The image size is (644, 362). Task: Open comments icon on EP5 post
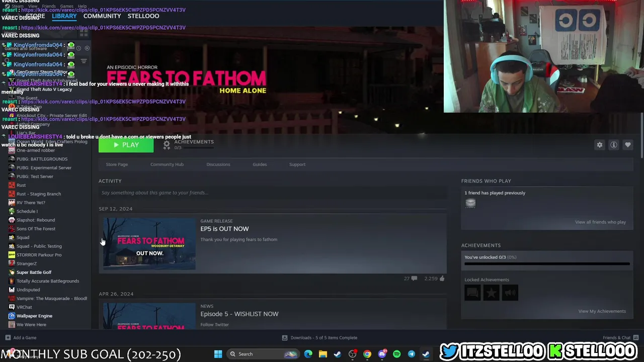tap(414, 279)
